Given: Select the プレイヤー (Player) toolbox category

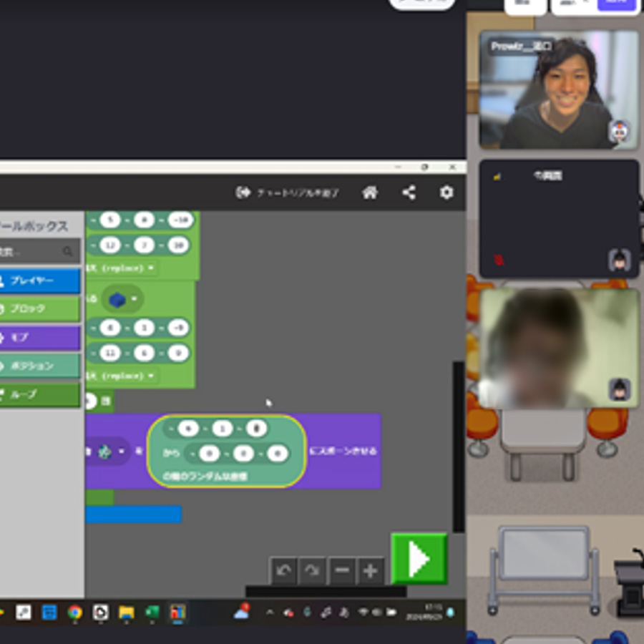Looking at the screenshot, I should (39, 280).
